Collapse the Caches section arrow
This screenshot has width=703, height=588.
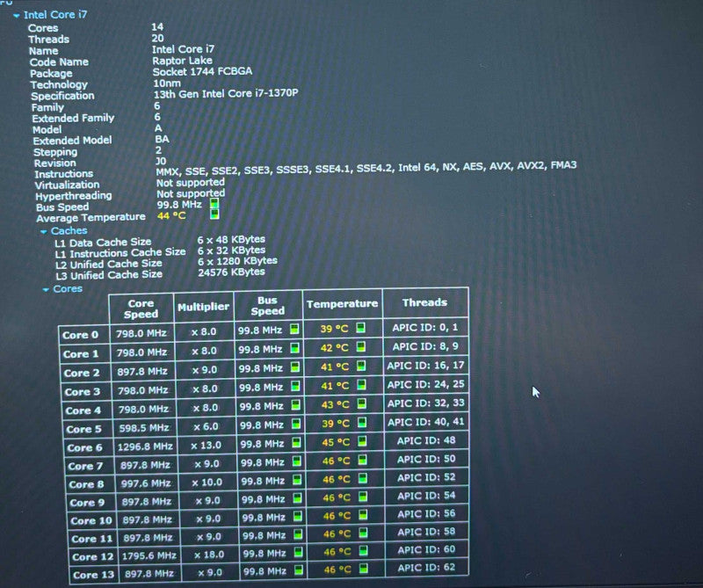43,232
